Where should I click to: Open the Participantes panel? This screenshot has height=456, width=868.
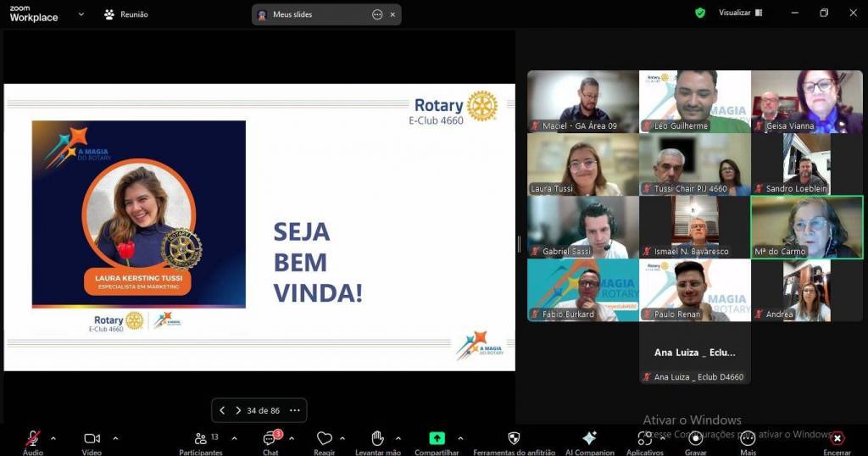click(x=201, y=439)
